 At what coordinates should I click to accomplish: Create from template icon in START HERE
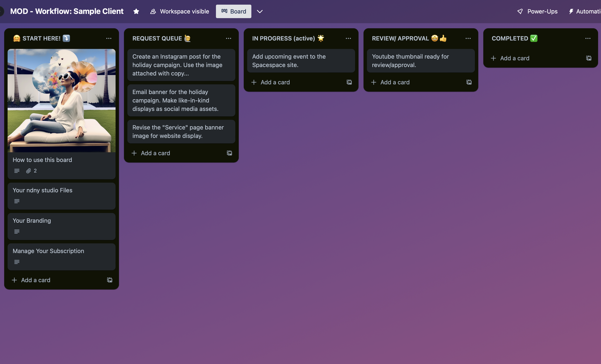(x=110, y=280)
